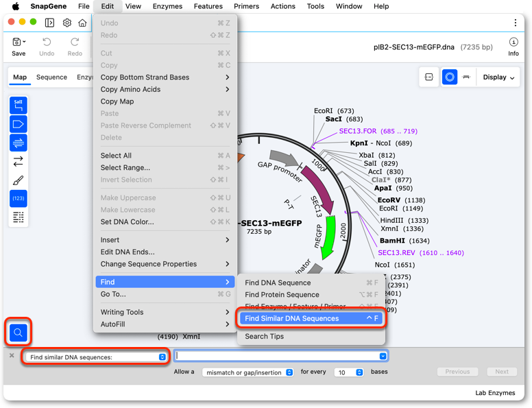Toggle the sidebar panel icon
This screenshot has width=532, height=408.
(49, 23)
